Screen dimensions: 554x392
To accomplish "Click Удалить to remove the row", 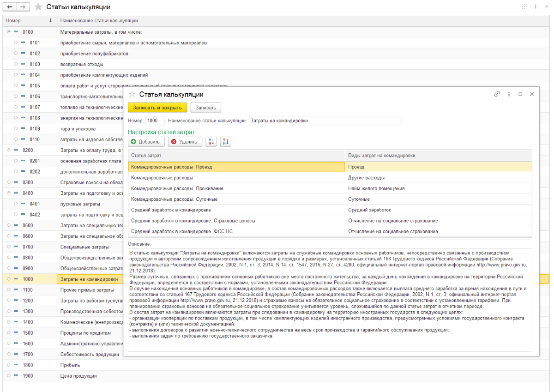I will click(x=185, y=142).
